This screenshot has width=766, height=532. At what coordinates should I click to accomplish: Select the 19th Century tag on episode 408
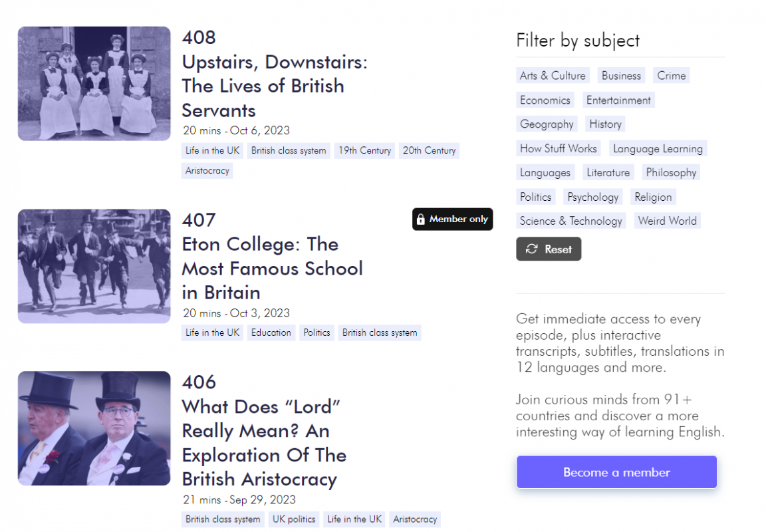click(364, 151)
